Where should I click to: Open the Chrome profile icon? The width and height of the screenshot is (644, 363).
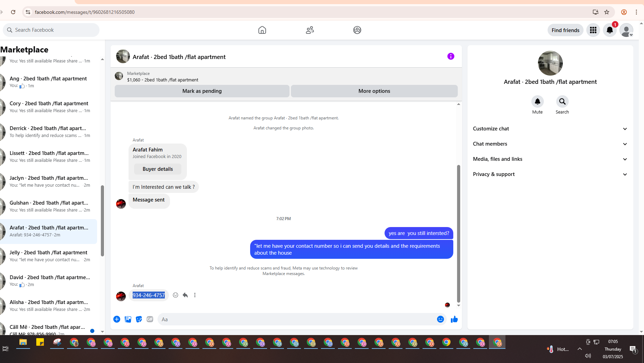coord(624,12)
